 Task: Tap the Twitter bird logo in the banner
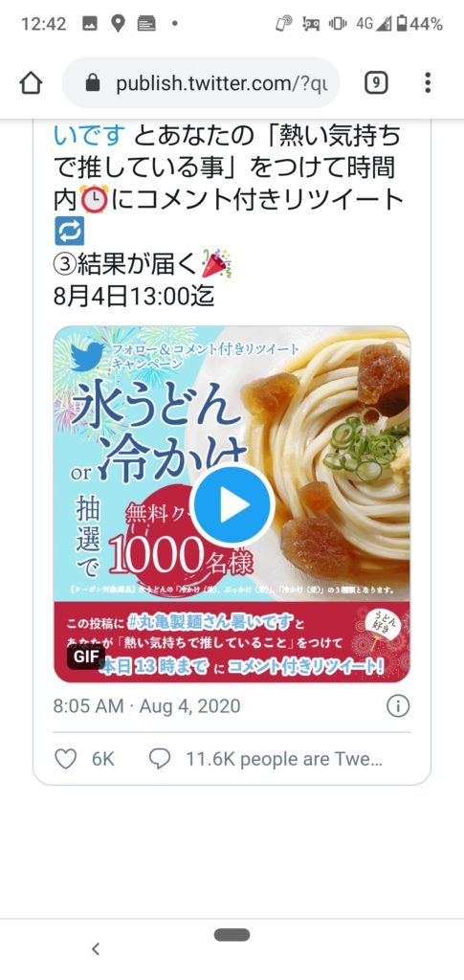click(87, 356)
